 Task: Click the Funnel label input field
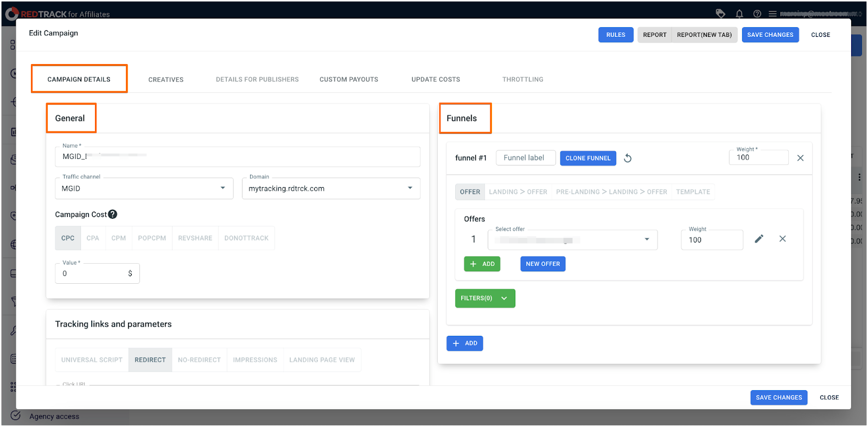525,158
